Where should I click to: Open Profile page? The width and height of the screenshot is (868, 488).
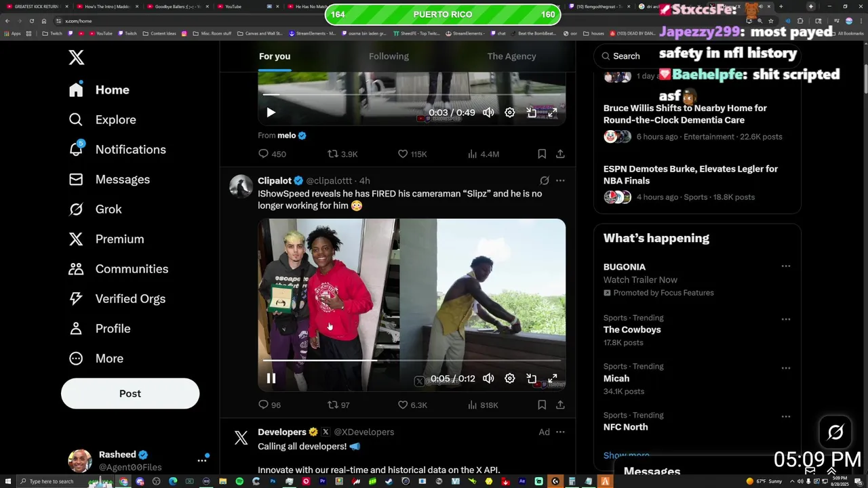(x=100, y=328)
